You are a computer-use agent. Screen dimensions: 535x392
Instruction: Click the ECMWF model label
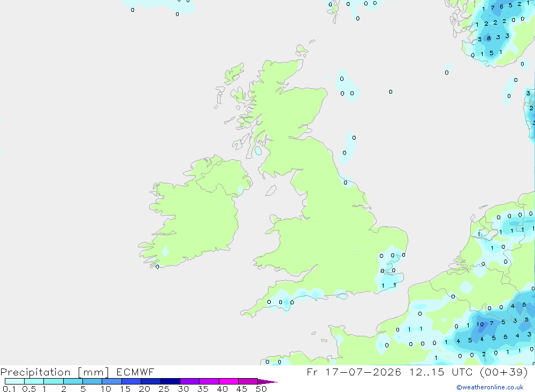[135, 372]
